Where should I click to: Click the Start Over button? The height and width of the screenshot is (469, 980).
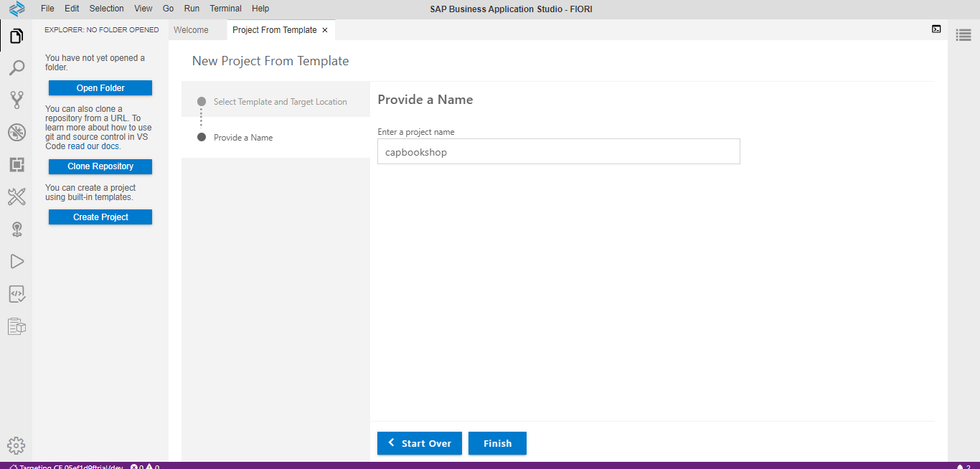(x=420, y=443)
